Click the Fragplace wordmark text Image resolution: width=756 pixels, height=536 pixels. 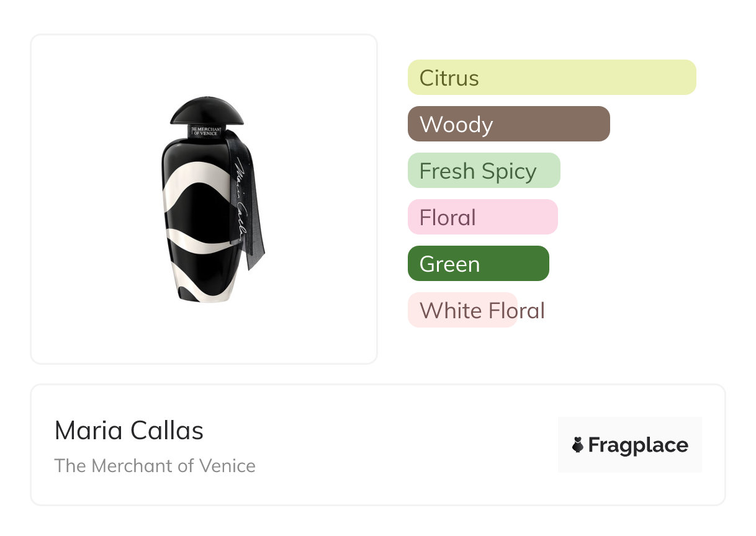(638, 445)
